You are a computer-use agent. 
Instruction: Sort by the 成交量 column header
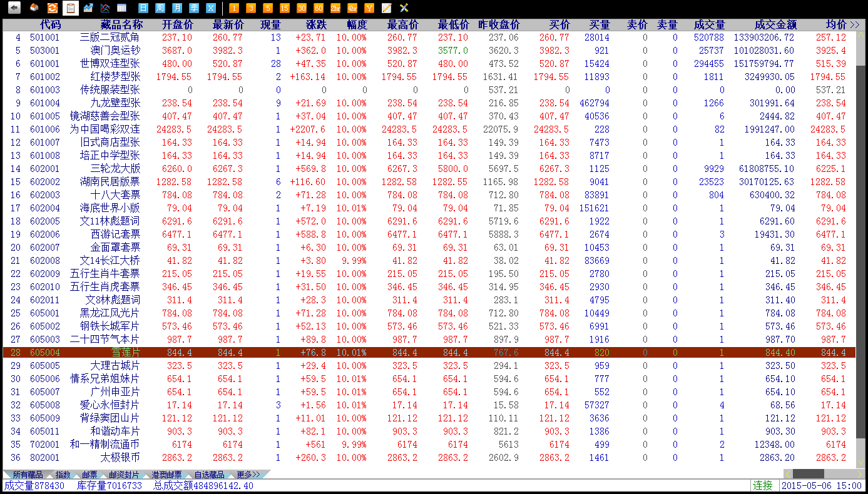point(709,25)
